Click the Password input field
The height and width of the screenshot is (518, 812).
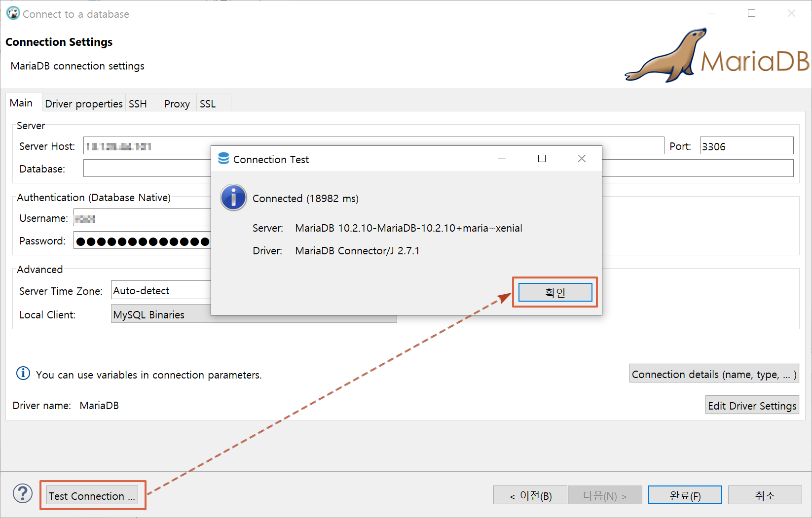142,241
